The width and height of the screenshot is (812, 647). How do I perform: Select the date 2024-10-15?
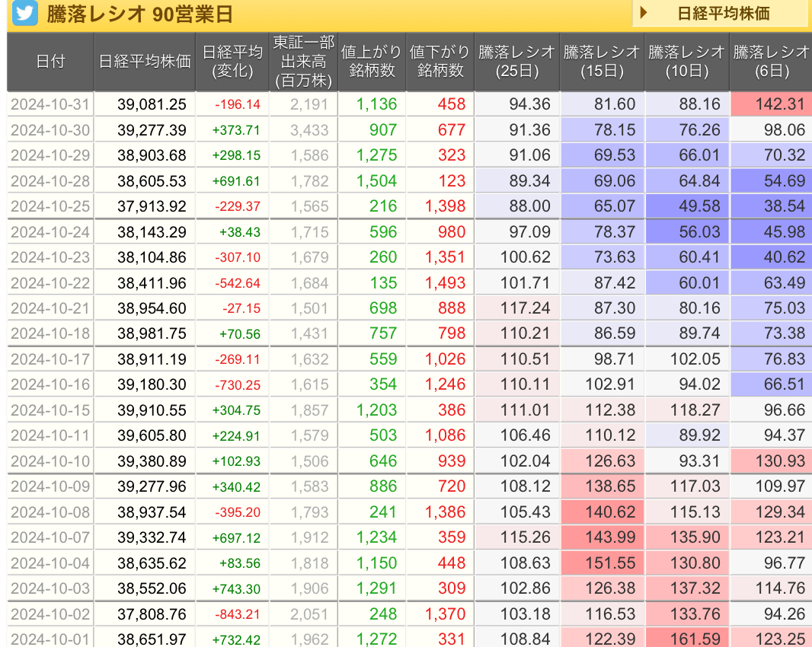[x=50, y=410]
